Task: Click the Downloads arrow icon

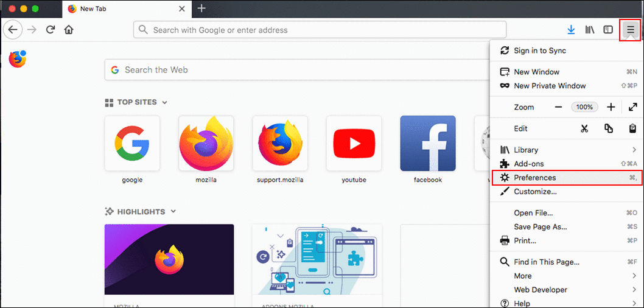Action: click(x=571, y=30)
